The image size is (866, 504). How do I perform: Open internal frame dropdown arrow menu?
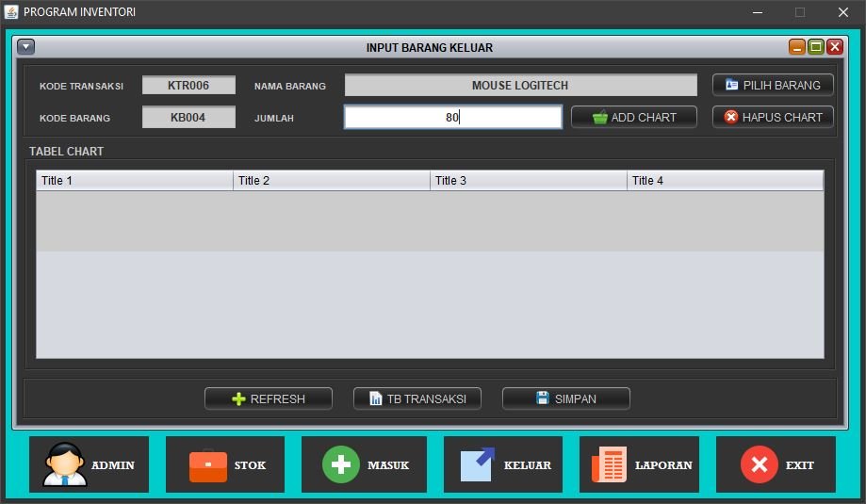pyautogui.click(x=25, y=47)
